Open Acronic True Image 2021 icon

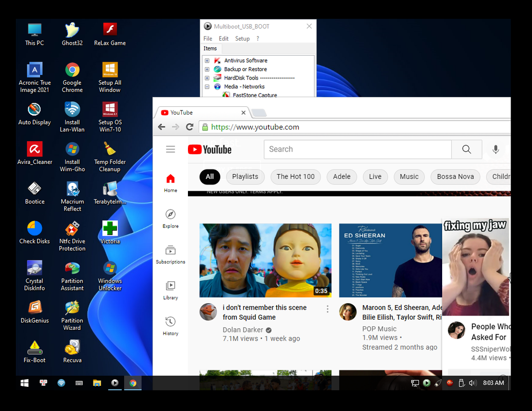point(34,78)
